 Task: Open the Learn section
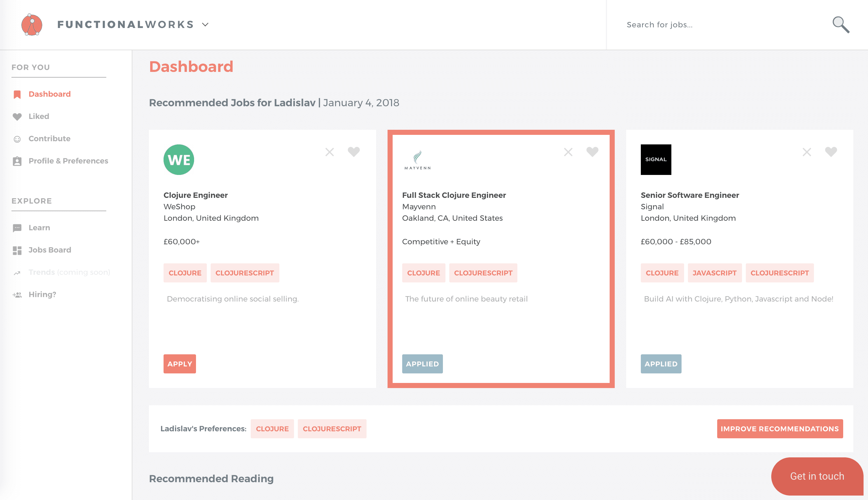pos(39,228)
